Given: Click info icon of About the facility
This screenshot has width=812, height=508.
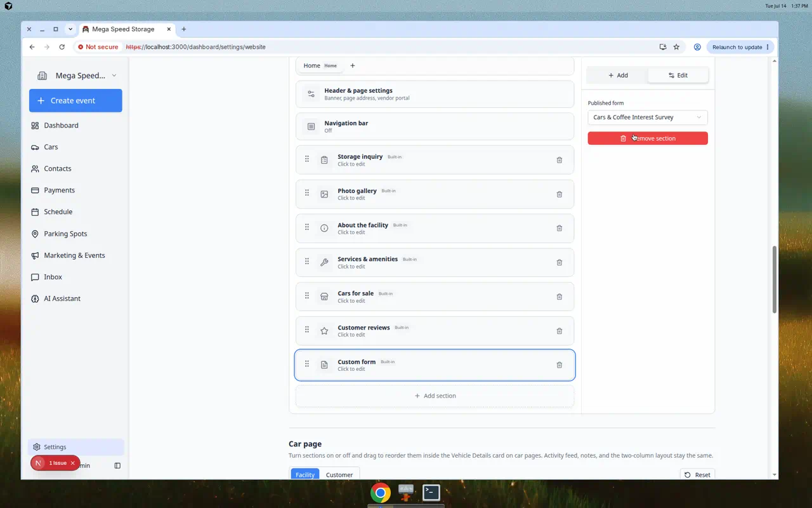Looking at the screenshot, I should point(324,228).
